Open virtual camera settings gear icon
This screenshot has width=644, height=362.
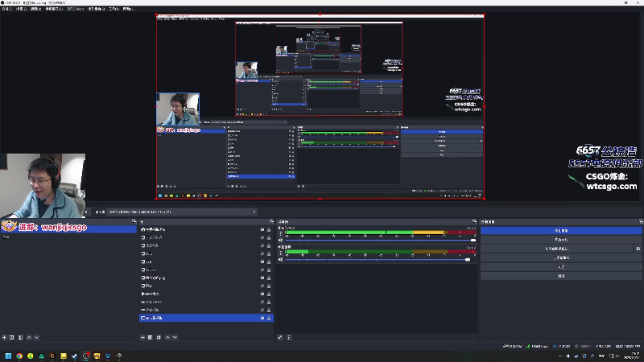pos(638,249)
